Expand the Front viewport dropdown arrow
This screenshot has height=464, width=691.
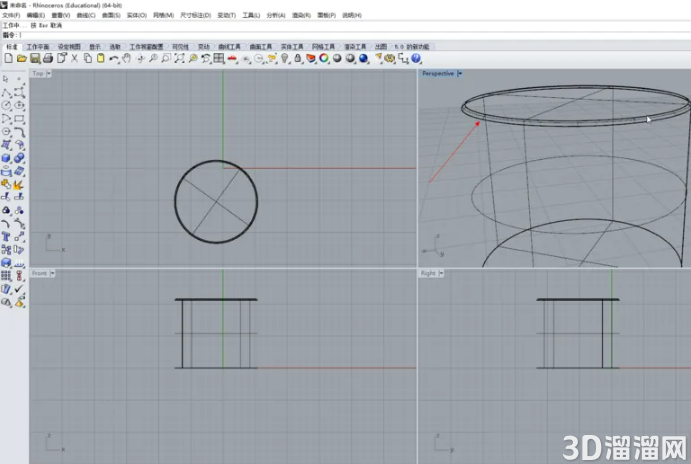pyautogui.click(x=52, y=274)
